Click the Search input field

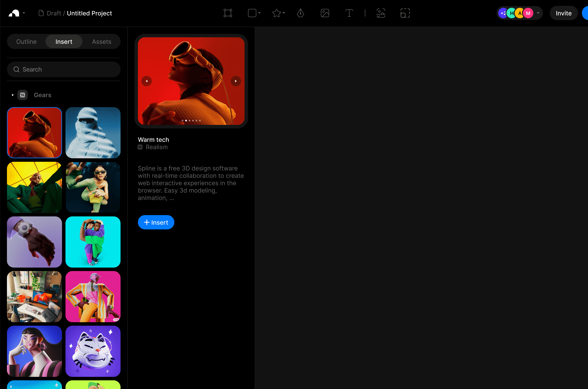[64, 69]
